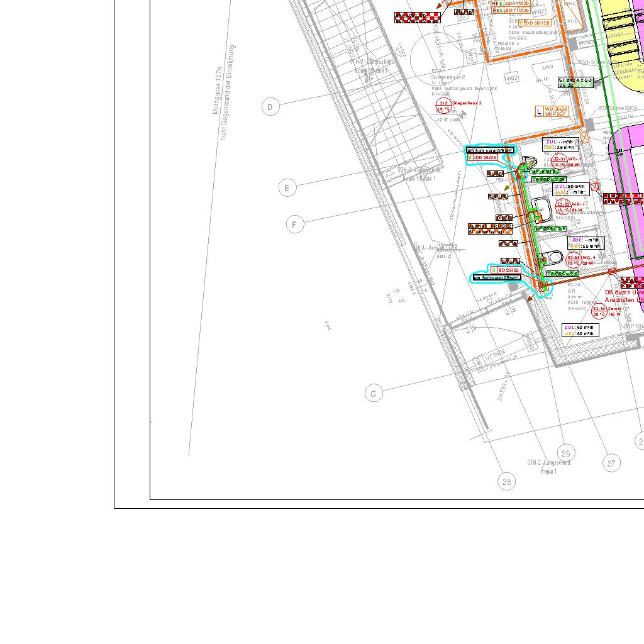Image resolution: width=644 pixels, height=644 pixels.
Task: Click the green MP E 0/5 label
Action: (543, 171)
